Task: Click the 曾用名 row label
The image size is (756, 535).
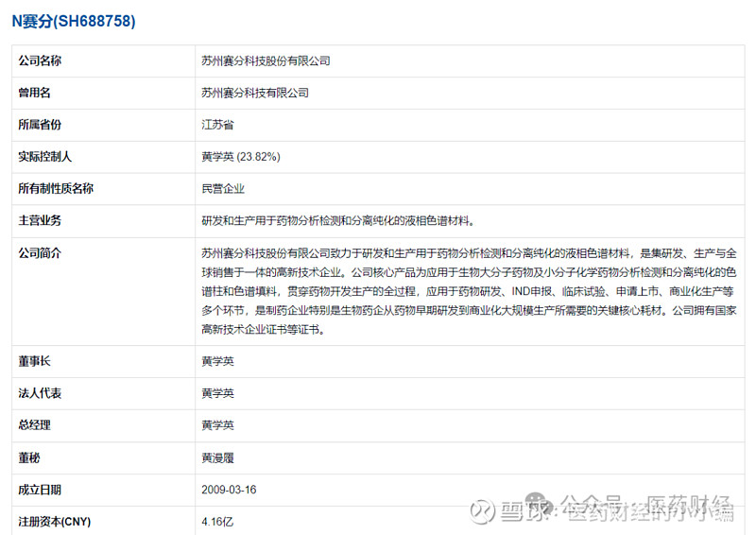Action: click(34, 93)
